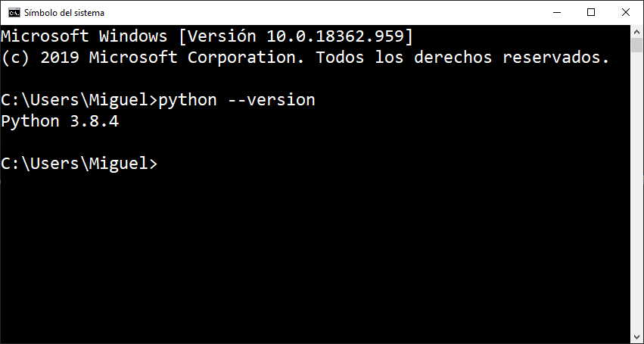The image size is (644, 344).
Task: Click the scrollbar up arrow
Action: [x=636, y=31]
